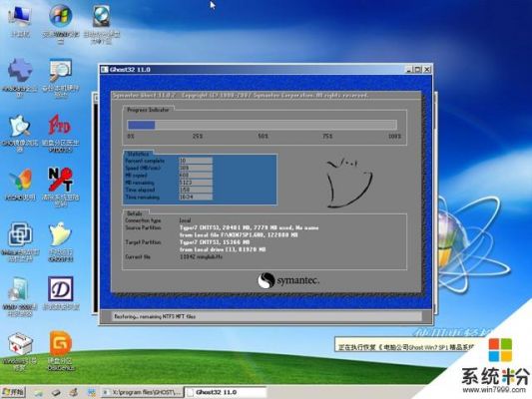Click the Ghost32 title bar window icon

[104, 70]
